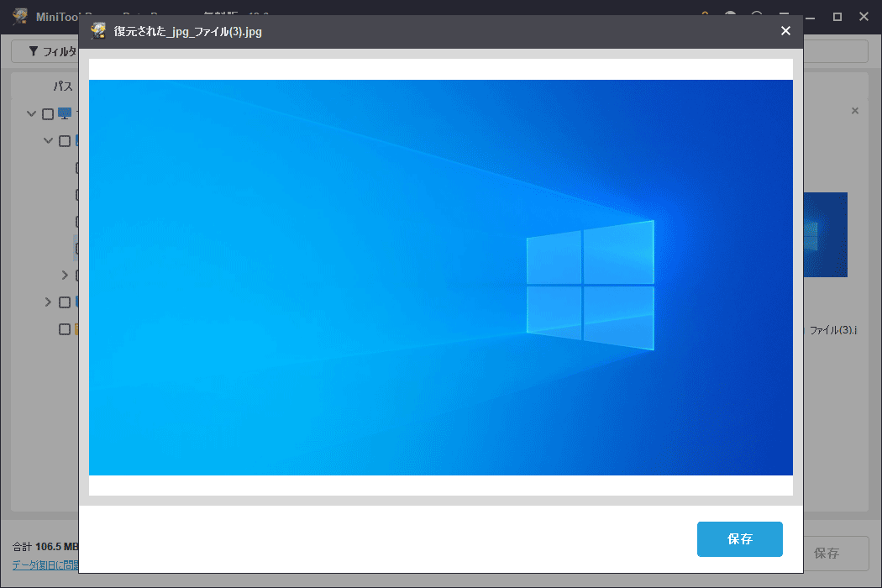Expand the collapsed node above the orange item

(x=48, y=302)
